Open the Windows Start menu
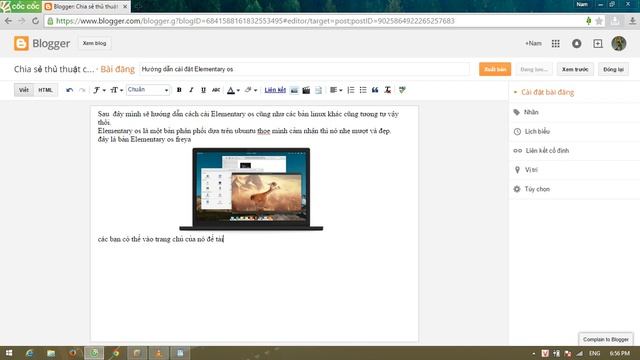This screenshot has height=360, width=640. (9, 353)
